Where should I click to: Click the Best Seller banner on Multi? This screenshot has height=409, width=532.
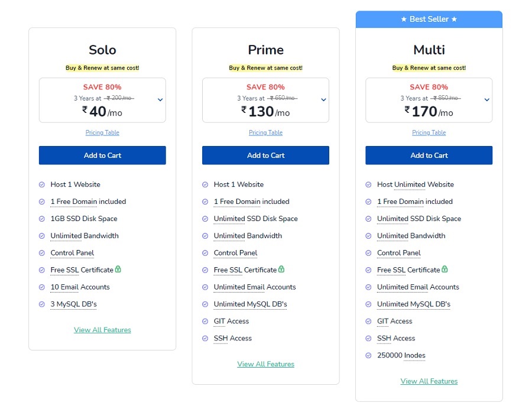tap(429, 20)
